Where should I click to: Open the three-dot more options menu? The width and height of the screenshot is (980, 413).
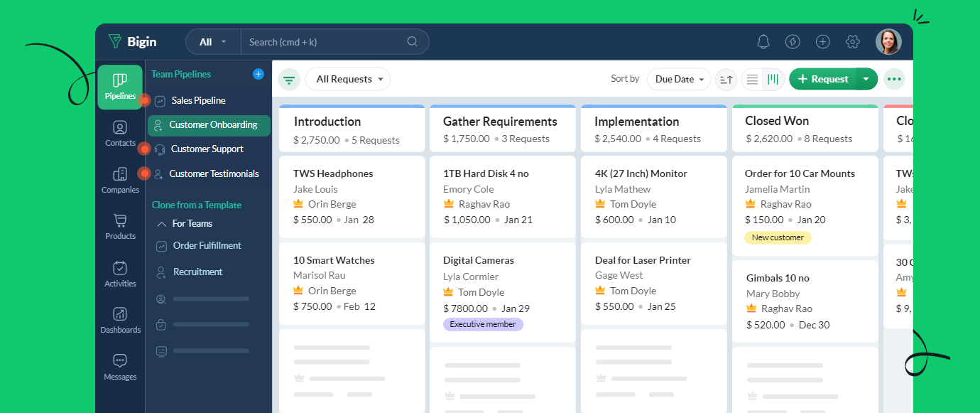coord(894,79)
